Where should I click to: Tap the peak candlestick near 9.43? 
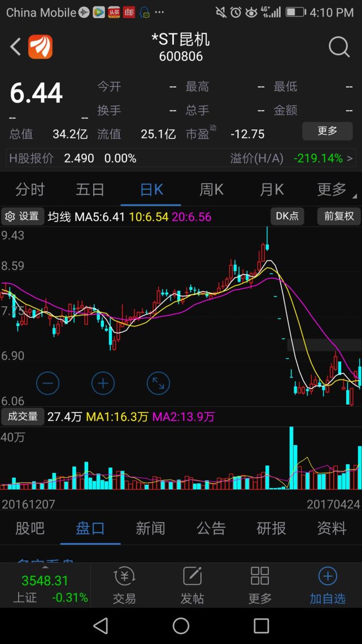[267, 238]
